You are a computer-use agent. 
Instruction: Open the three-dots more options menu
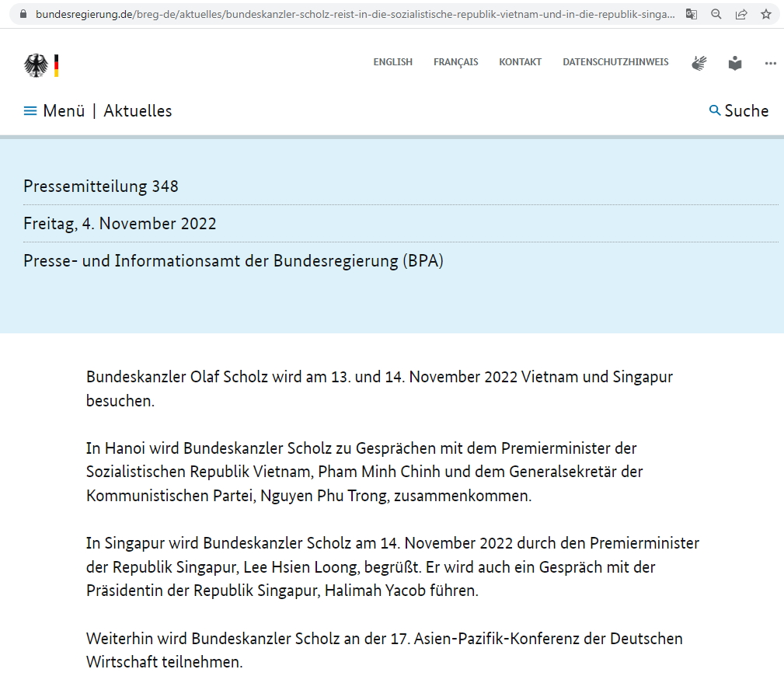[x=771, y=64]
